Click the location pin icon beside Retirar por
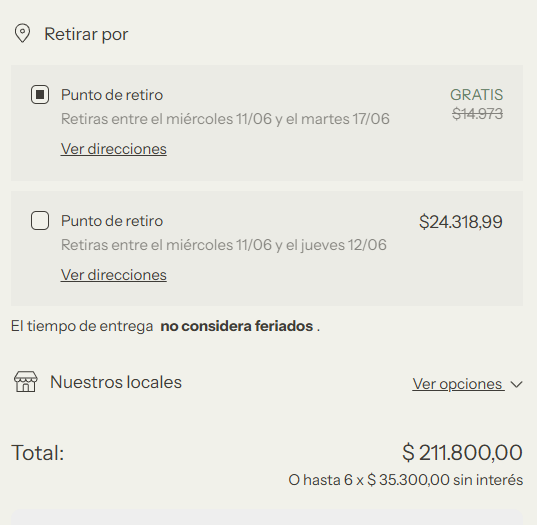This screenshot has width=537, height=525. coord(22,33)
